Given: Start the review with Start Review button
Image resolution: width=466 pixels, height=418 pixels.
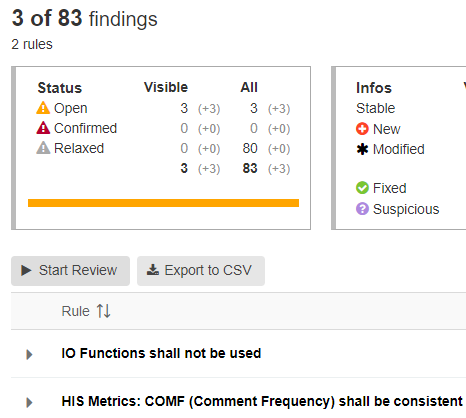Looking at the screenshot, I should (70, 271).
